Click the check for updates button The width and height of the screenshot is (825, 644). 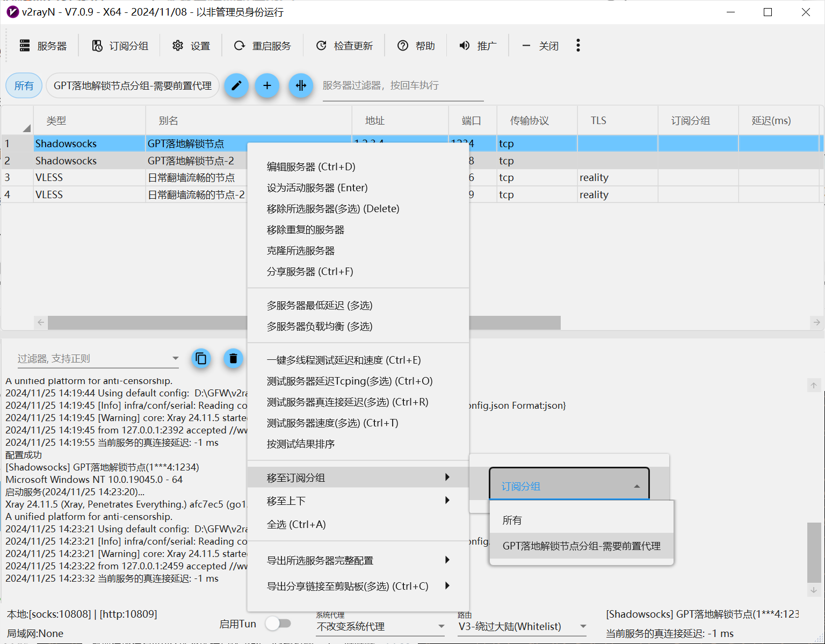pos(344,46)
